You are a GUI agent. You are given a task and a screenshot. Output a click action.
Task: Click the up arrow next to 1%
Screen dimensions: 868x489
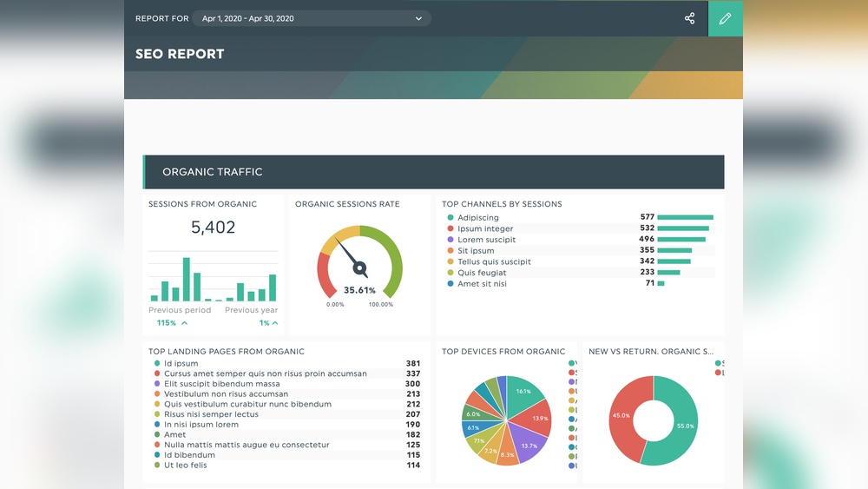[x=275, y=323]
